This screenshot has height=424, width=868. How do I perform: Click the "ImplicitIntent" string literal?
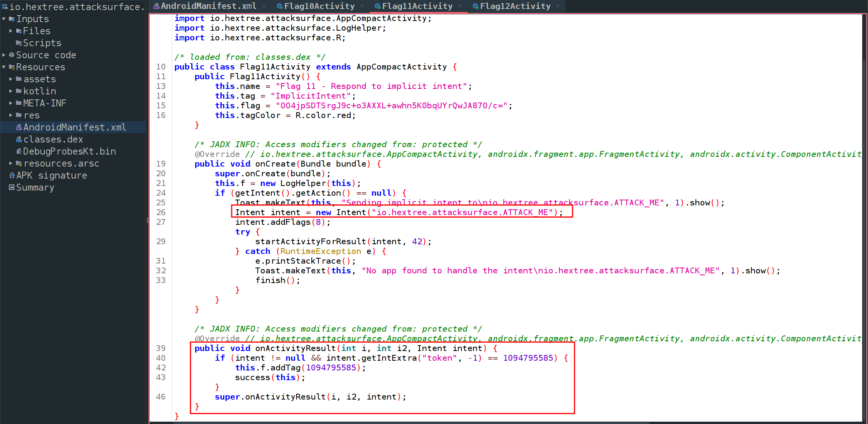tap(311, 96)
